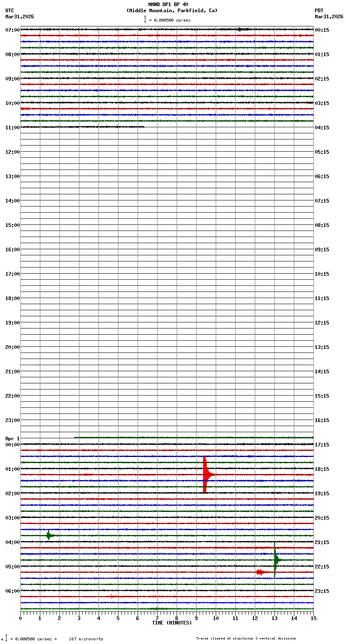Click the end of the partial black trace at 11:00
This screenshot has width=346, height=644.
(144, 127)
